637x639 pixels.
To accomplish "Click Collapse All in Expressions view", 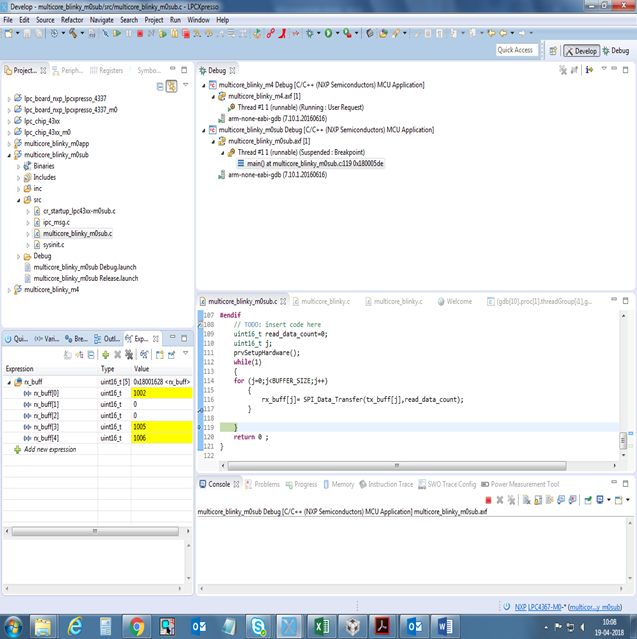I will click(x=91, y=355).
